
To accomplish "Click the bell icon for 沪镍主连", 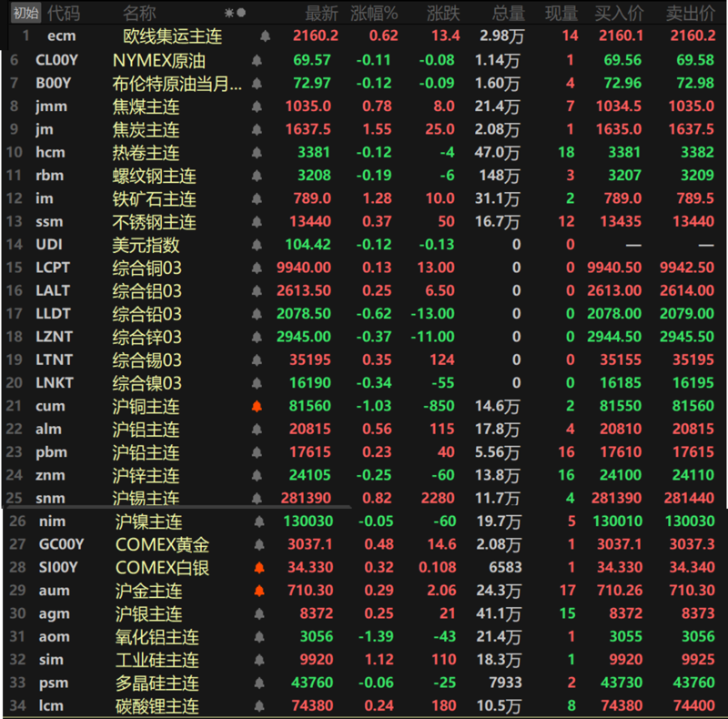I will tap(259, 522).
